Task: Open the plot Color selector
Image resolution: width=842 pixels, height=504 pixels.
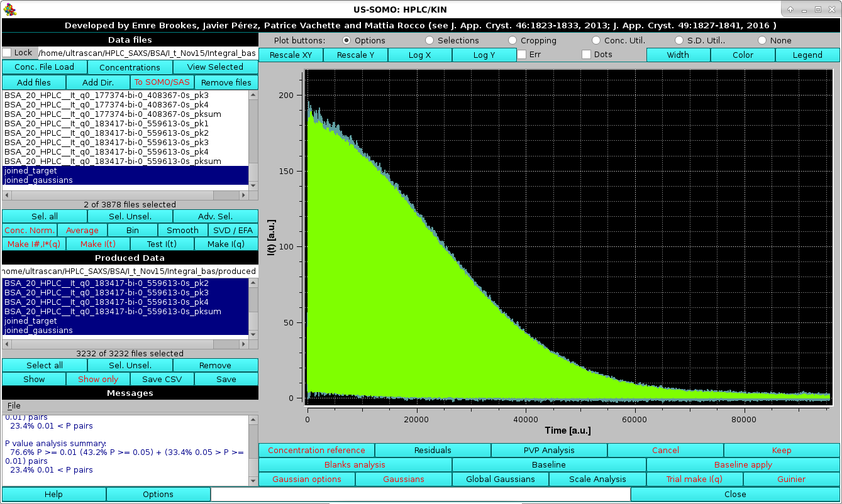Action: click(742, 55)
